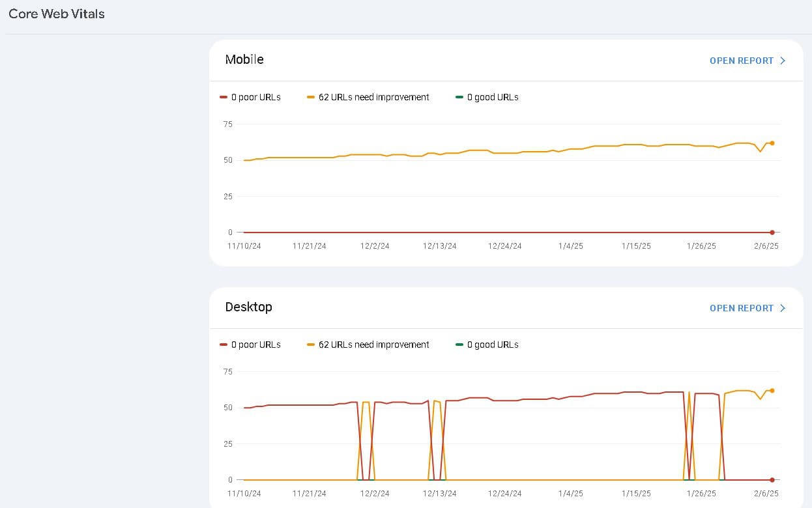Toggle the '62 URLs need improvement' series on Mobile
The image size is (812, 508).
[368, 96]
